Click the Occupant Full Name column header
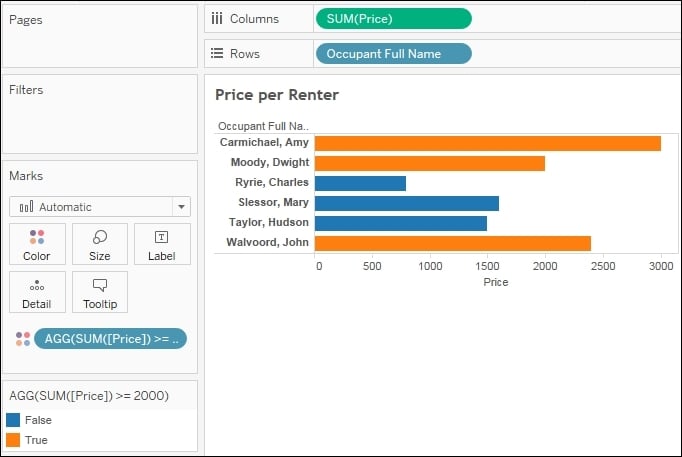Image resolution: width=682 pixels, height=457 pixels. click(263, 126)
